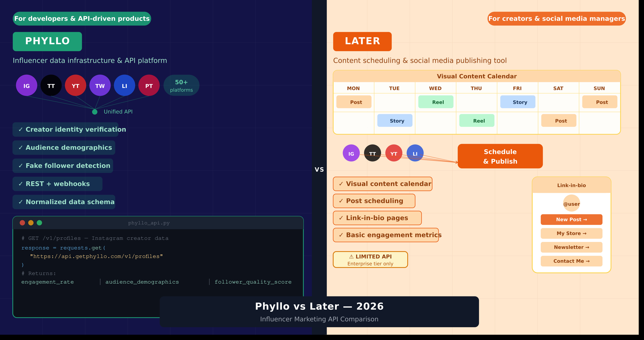The height and width of the screenshot is (340, 644).
Task: Open the Saturday Post calendar entry
Action: click(559, 121)
